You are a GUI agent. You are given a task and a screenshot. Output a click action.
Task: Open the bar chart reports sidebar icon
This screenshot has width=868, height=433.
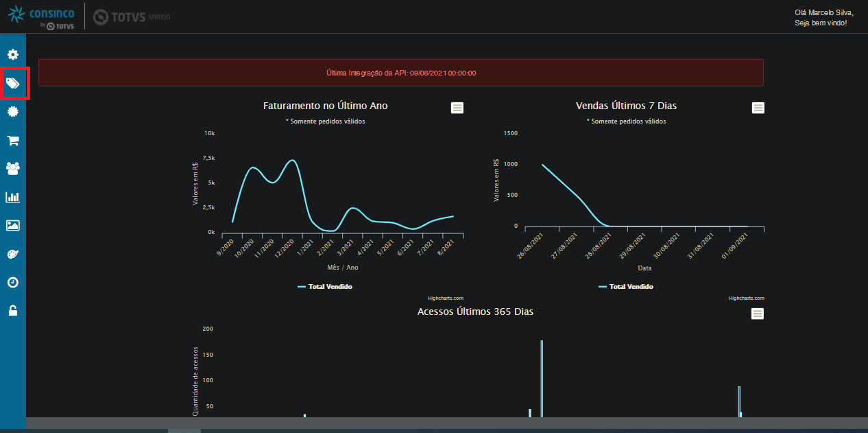click(12, 198)
